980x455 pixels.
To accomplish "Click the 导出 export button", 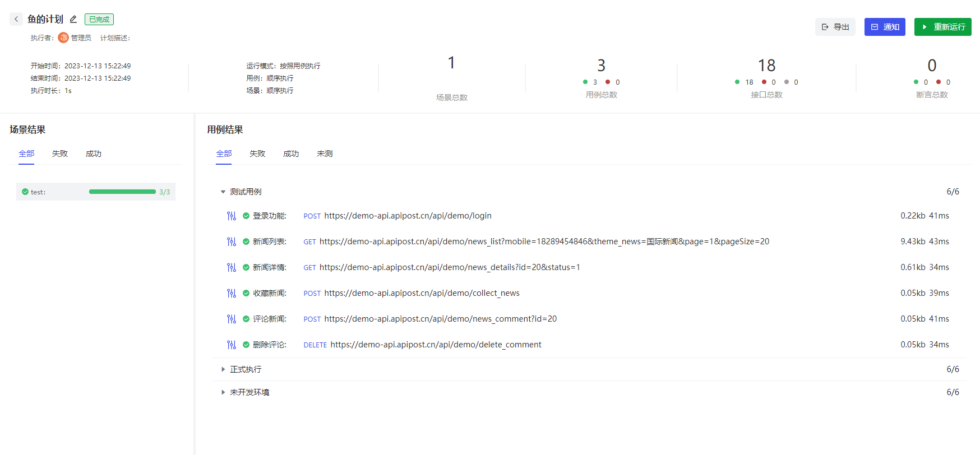I will pyautogui.click(x=835, y=27).
